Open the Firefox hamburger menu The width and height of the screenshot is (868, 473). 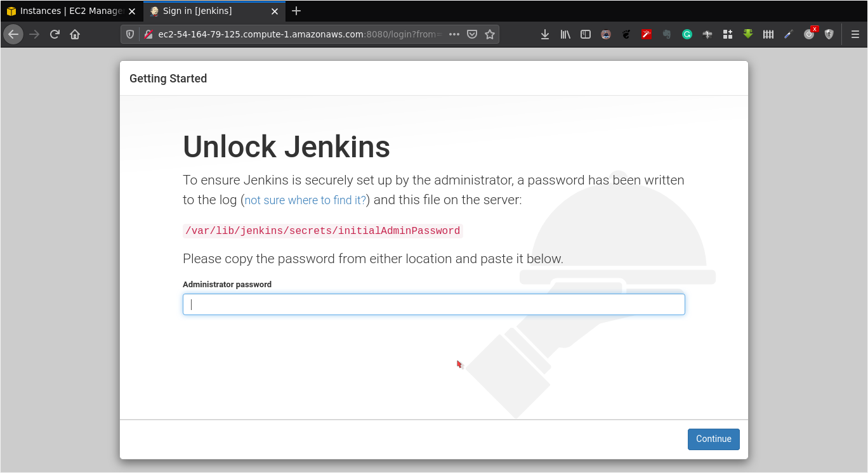[855, 34]
